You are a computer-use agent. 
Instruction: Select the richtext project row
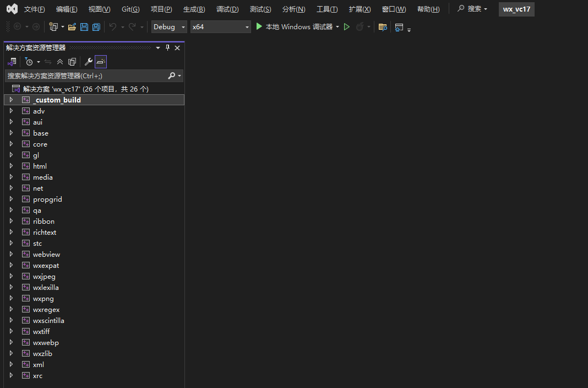(94, 232)
